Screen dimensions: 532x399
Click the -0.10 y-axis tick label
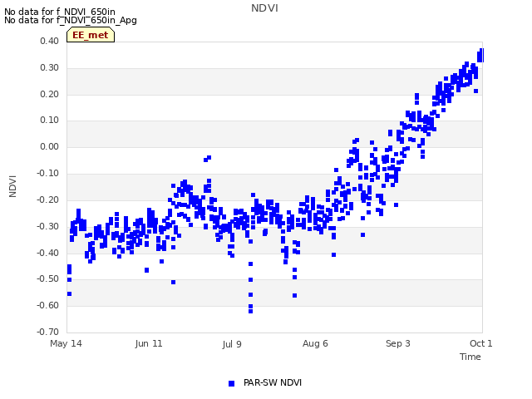[47, 173]
